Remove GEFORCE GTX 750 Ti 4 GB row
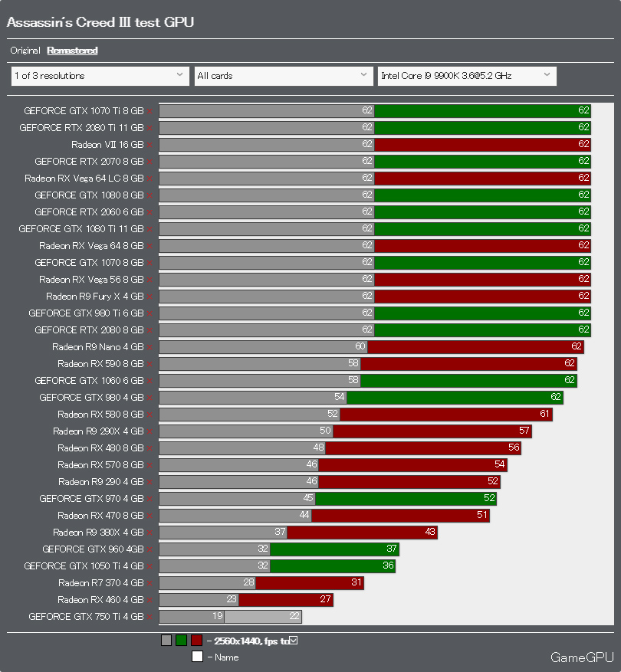This screenshot has width=621, height=672. pos(149,617)
